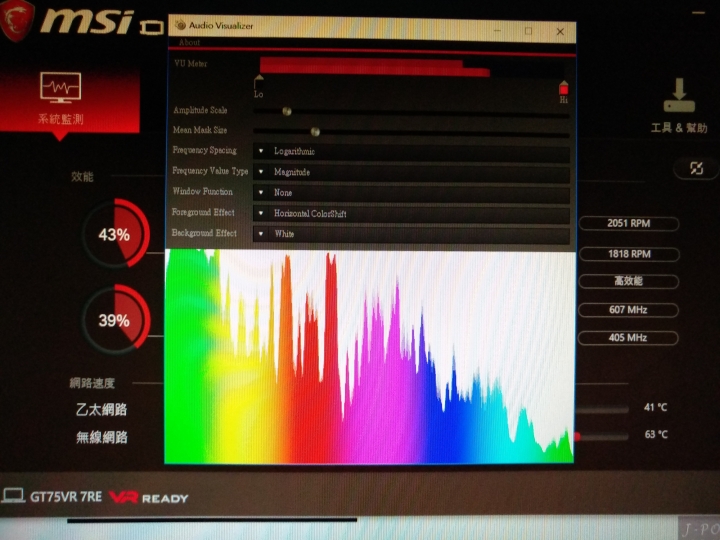This screenshot has width=720, height=540.
Task: Open the Window Function dropdown showing None
Action: 411,192
